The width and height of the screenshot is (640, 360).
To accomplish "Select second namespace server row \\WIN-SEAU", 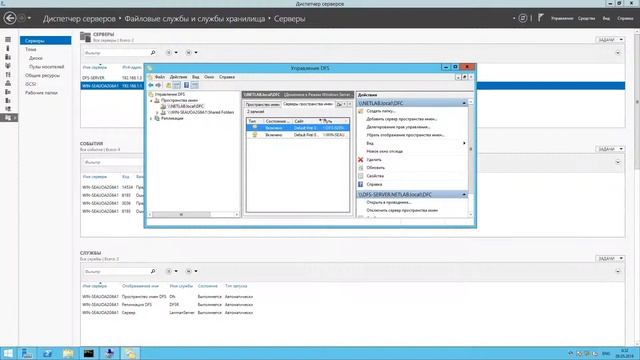I will [x=298, y=135].
